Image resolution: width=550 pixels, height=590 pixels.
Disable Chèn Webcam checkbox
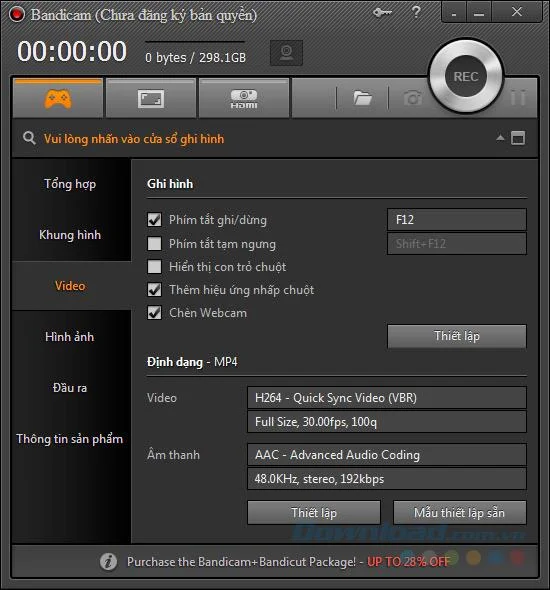(154, 313)
